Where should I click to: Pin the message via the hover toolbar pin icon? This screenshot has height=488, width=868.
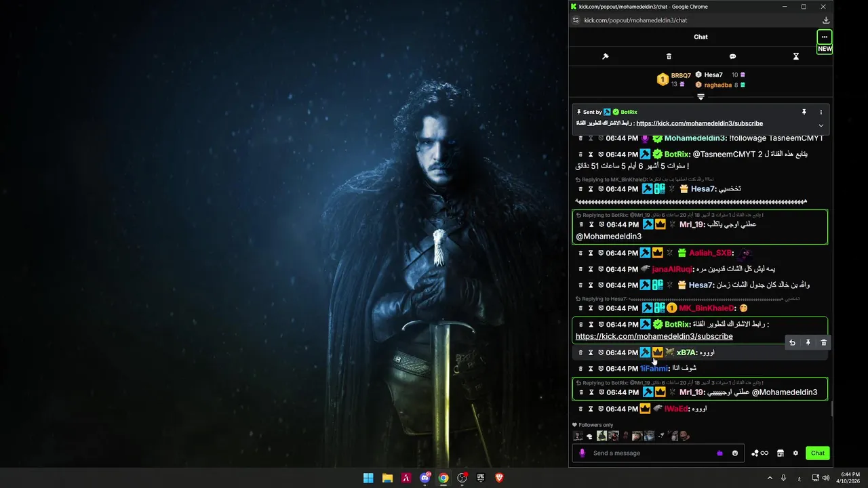click(808, 343)
